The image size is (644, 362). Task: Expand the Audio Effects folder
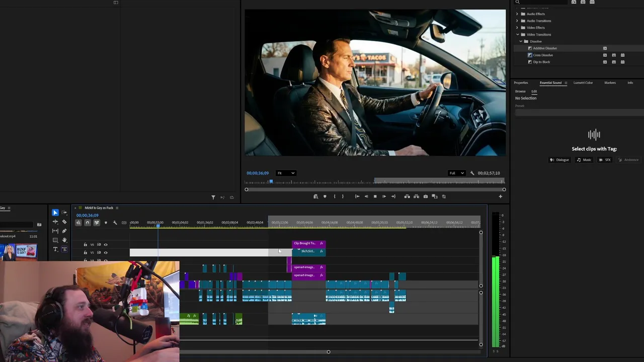tap(517, 14)
